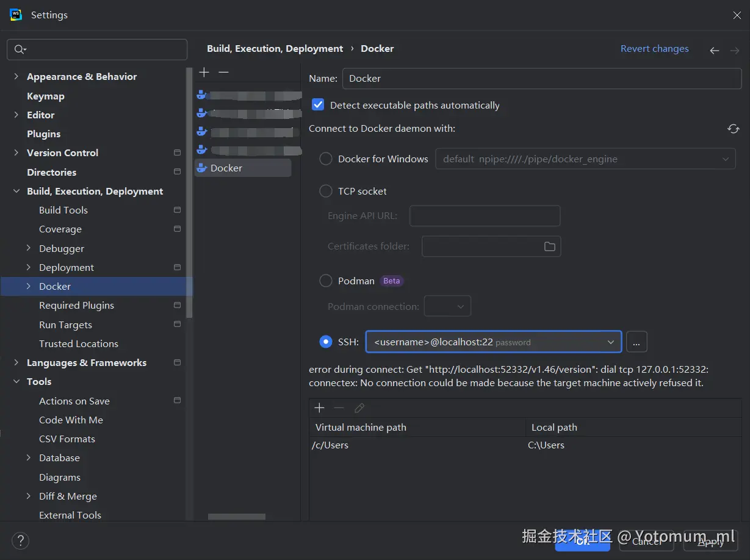Select the Docker entry in connection list
The height and width of the screenshot is (560, 750).
tap(243, 168)
